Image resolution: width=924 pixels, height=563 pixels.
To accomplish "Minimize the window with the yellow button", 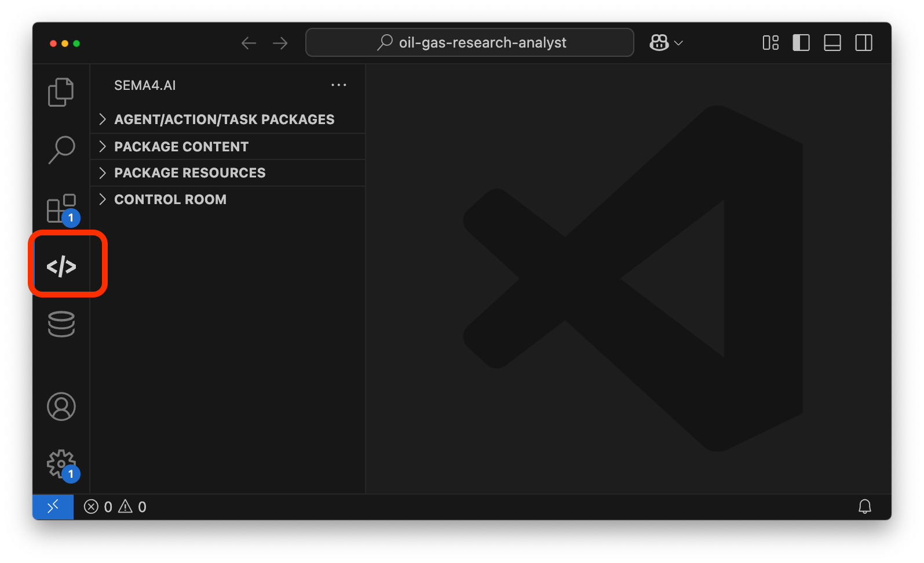I will (x=65, y=43).
